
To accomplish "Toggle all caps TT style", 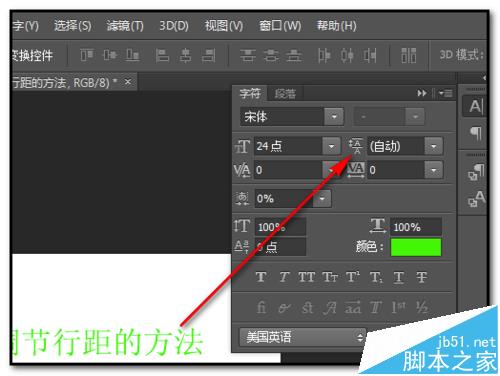I will pos(306,277).
